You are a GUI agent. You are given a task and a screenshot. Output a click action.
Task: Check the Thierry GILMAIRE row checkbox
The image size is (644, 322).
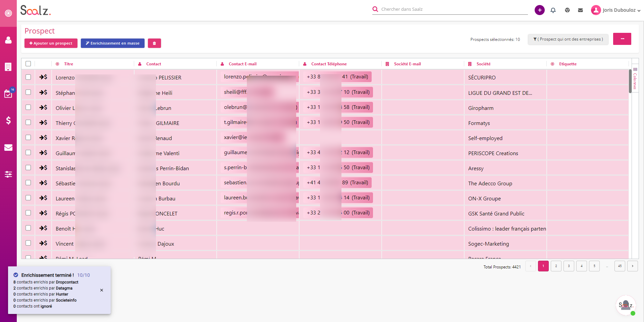tap(28, 122)
